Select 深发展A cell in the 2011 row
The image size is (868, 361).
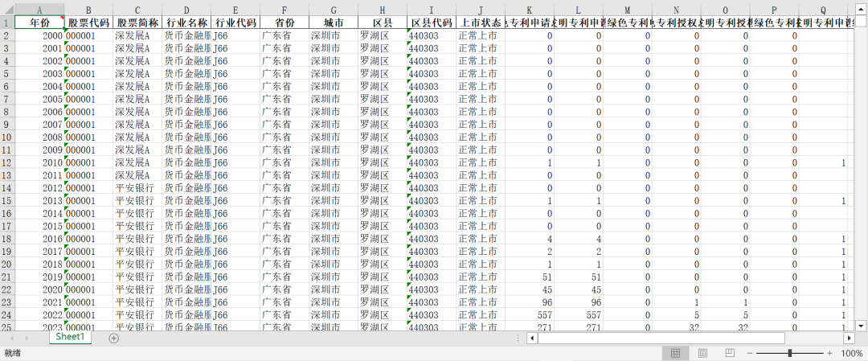(x=137, y=175)
